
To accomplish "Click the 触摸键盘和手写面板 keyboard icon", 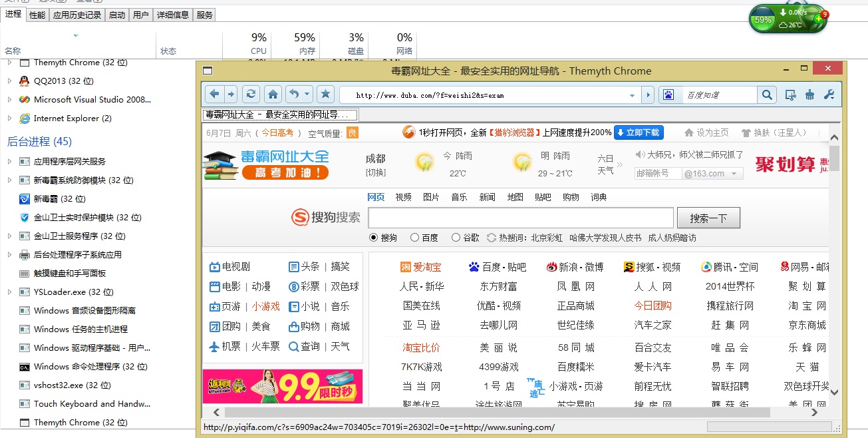I will tap(25, 274).
